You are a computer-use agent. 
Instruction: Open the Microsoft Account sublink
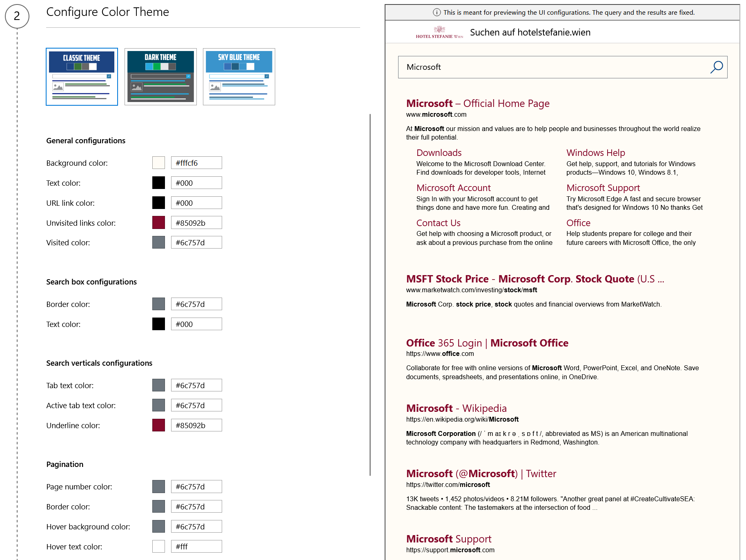coord(454,188)
